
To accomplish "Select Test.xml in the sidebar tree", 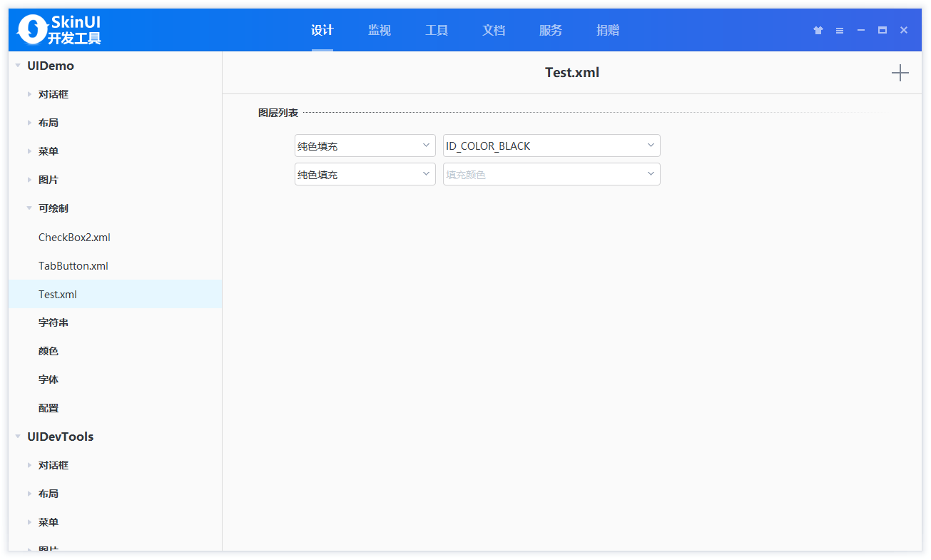I will [x=115, y=294].
